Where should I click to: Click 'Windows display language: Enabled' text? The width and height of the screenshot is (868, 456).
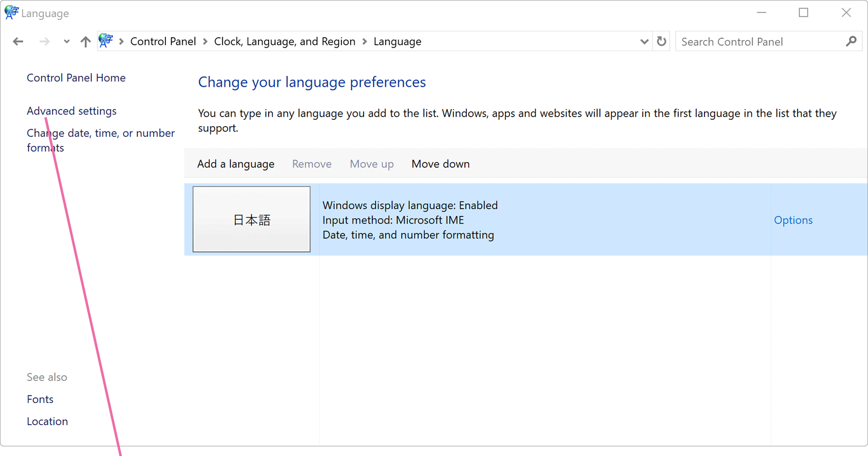point(410,205)
